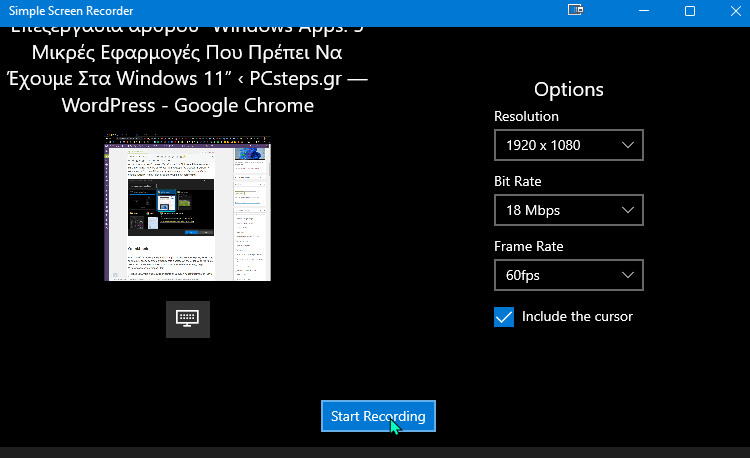Click the Include the cursor label text

(577, 316)
